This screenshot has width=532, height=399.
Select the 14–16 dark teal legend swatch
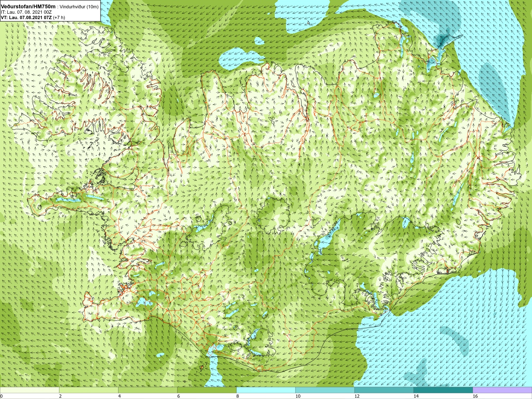[443, 390]
